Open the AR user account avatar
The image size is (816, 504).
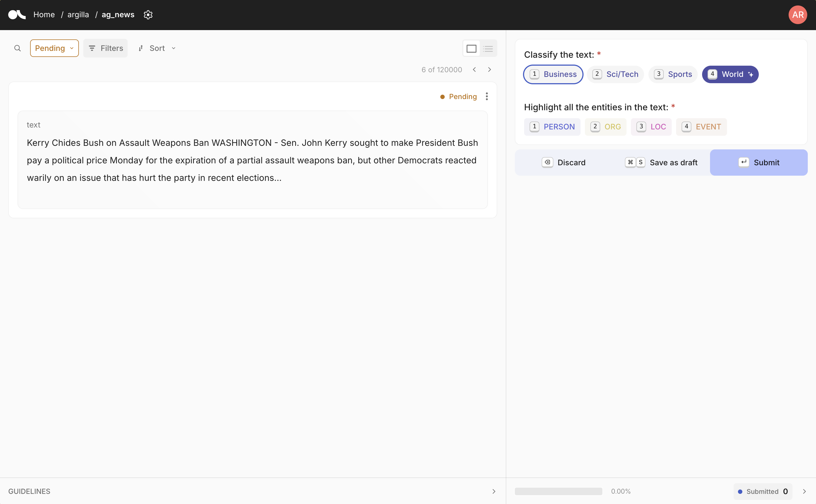click(797, 15)
